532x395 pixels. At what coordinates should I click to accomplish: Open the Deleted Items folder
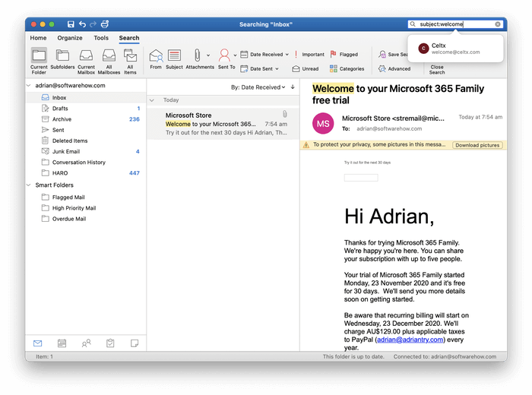(x=87, y=141)
